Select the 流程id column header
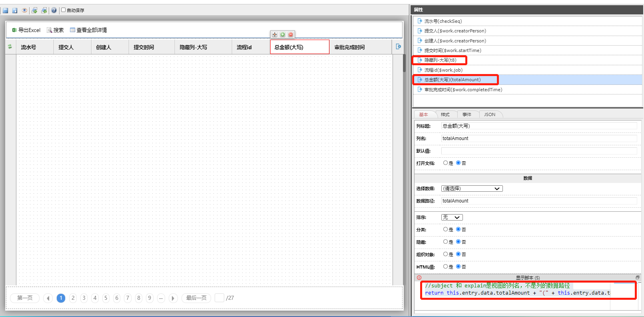 coord(251,47)
